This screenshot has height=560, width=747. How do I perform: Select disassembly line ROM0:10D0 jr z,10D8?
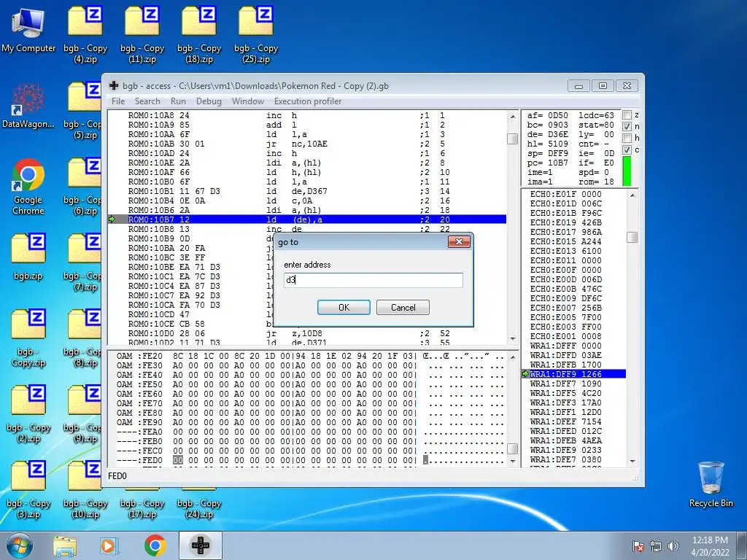pos(307,333)
